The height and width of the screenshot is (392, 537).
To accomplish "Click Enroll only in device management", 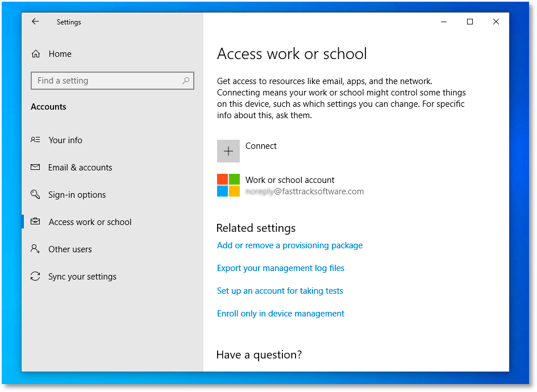I will (x=281, y=314).
